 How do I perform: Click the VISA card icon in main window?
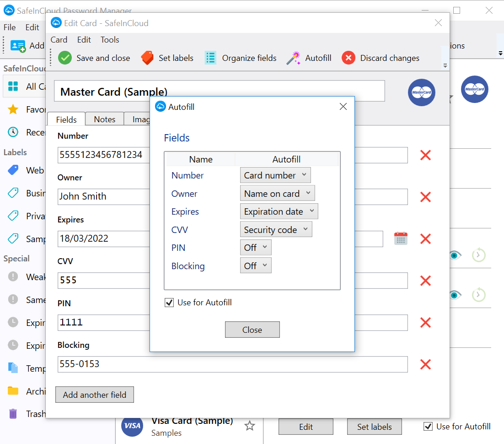(x=133, y=426)
